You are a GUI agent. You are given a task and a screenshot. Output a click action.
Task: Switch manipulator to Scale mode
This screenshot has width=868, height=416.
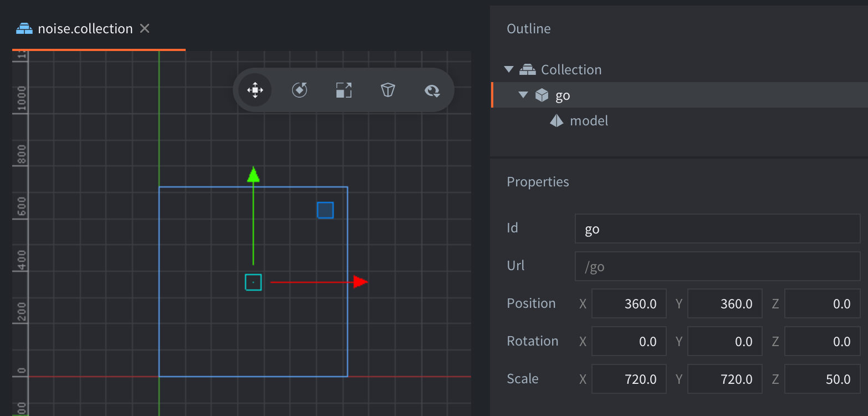click(343, 90)
